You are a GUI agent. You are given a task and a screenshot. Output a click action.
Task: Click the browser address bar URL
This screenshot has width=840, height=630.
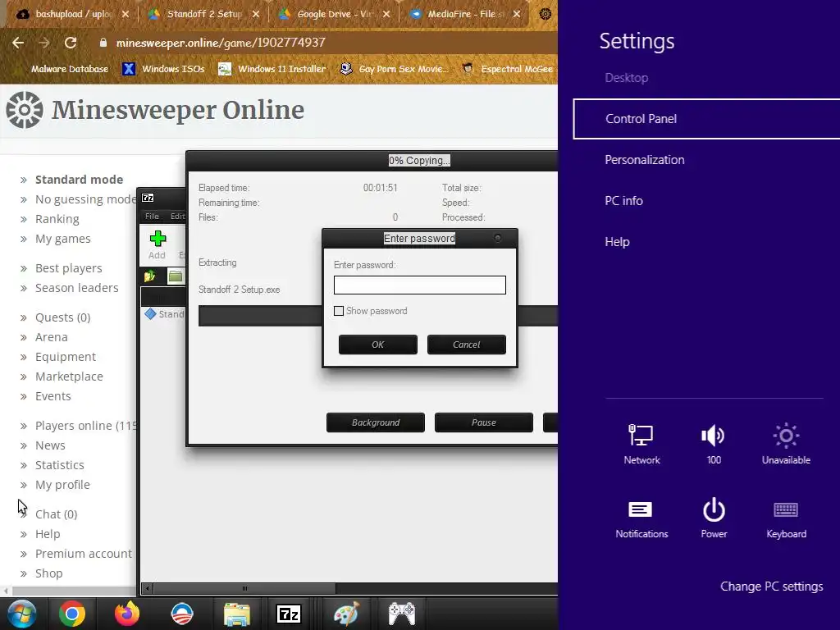coord(221,43)
